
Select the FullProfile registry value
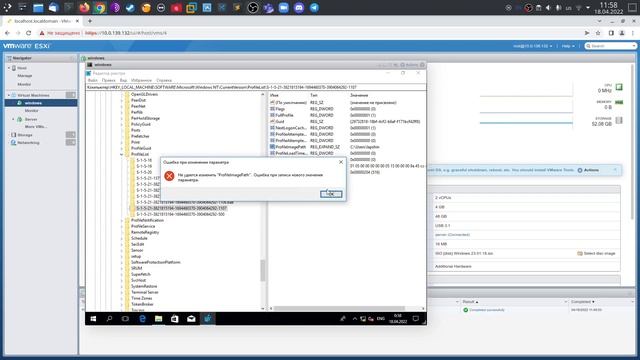tap(284, 115)
